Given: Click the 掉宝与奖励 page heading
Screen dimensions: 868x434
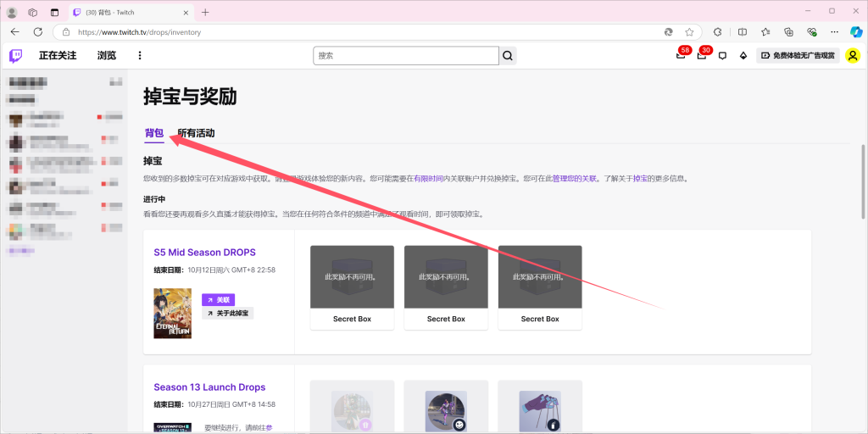Looking at the screenshot, I should [190, 97].
